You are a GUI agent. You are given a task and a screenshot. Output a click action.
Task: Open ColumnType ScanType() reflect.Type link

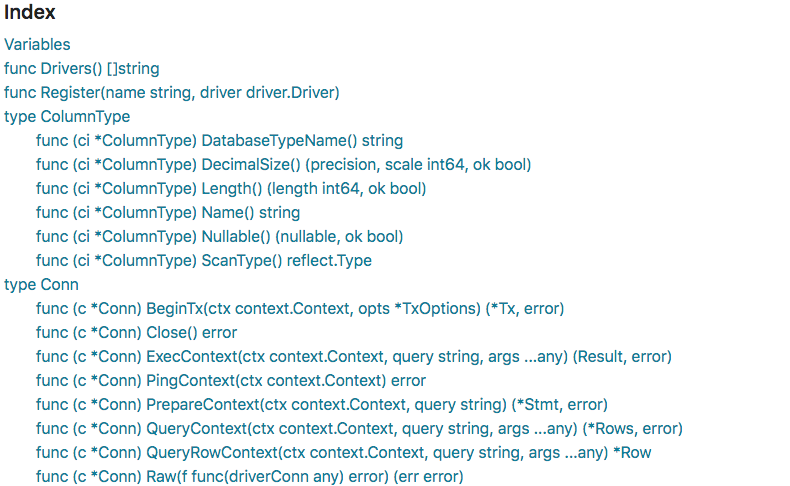pos(204,260)
